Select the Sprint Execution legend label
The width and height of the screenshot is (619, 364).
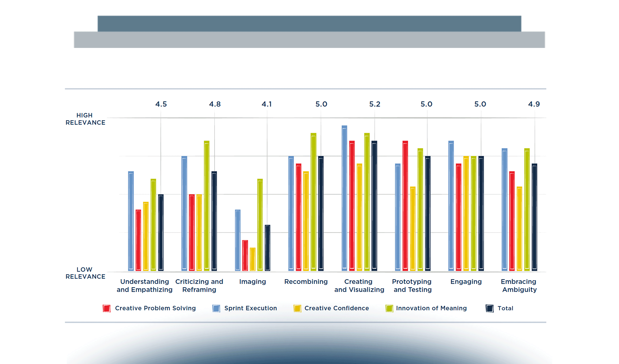[251, 308]
